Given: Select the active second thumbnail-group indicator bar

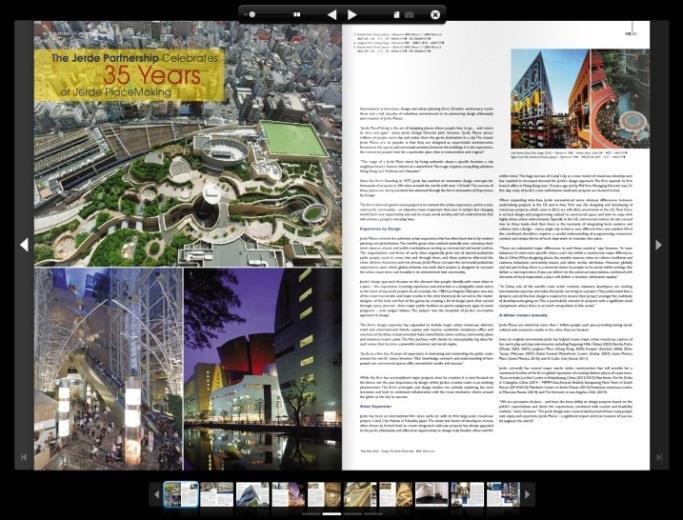Looking at the screenshot, I should click(x=332, y=514).
